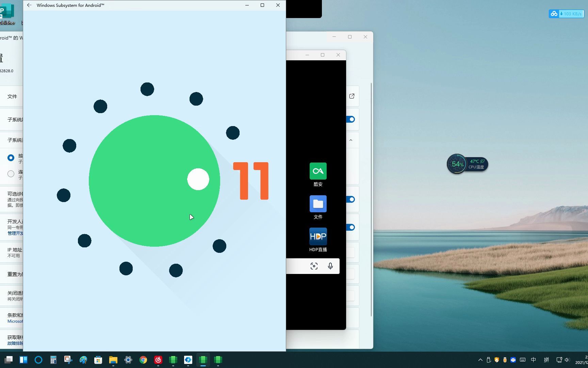Click the 54% usage gauge widget
Screen dimensions: 588x368
pos(457,164)
